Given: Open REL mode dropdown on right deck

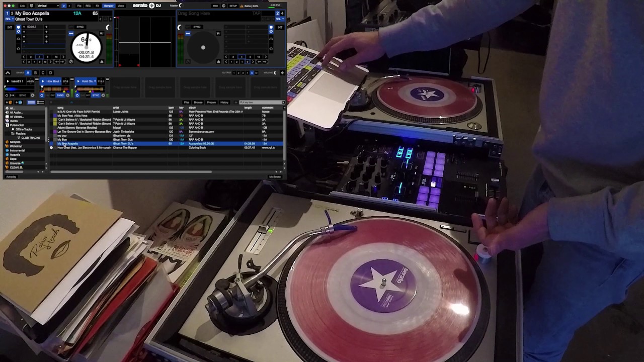Looking at the screenshot, I should pyautogui.click(x=279, y=19).
